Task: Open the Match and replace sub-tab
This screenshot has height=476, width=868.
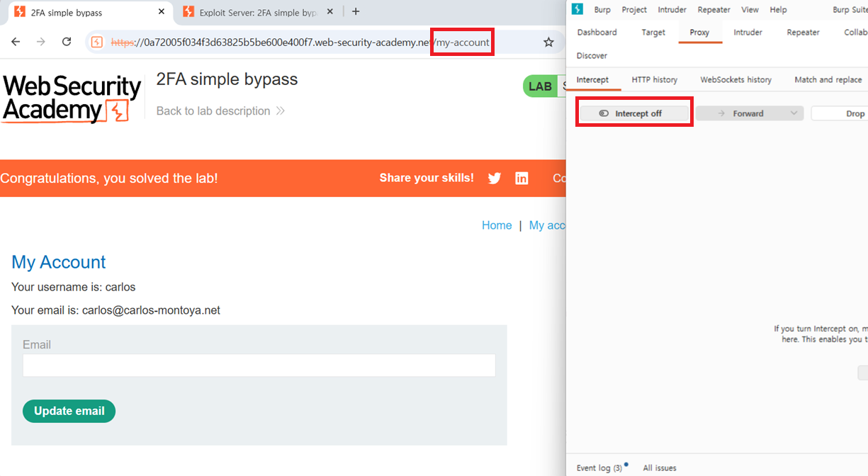Action: [x=828, y=80]
